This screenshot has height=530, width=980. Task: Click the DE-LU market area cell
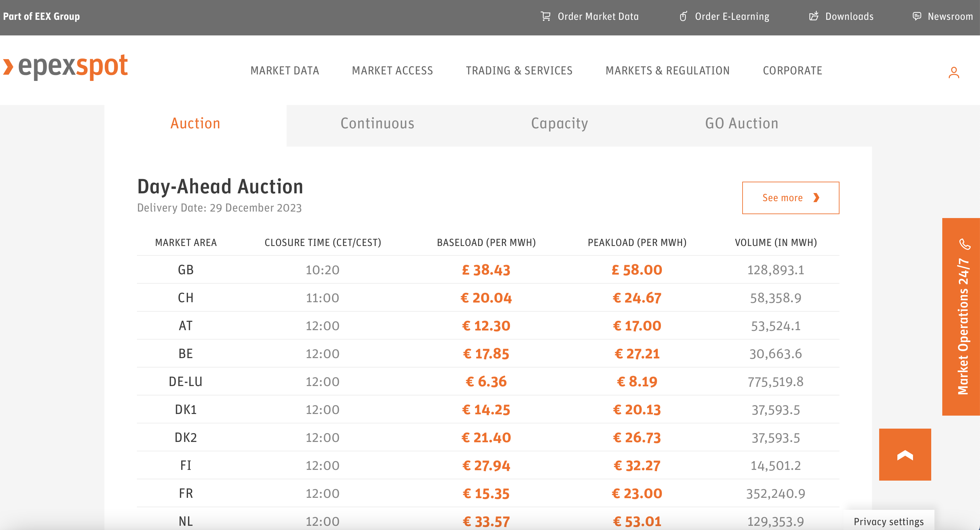pyautogui.click(x=186, y=382)
